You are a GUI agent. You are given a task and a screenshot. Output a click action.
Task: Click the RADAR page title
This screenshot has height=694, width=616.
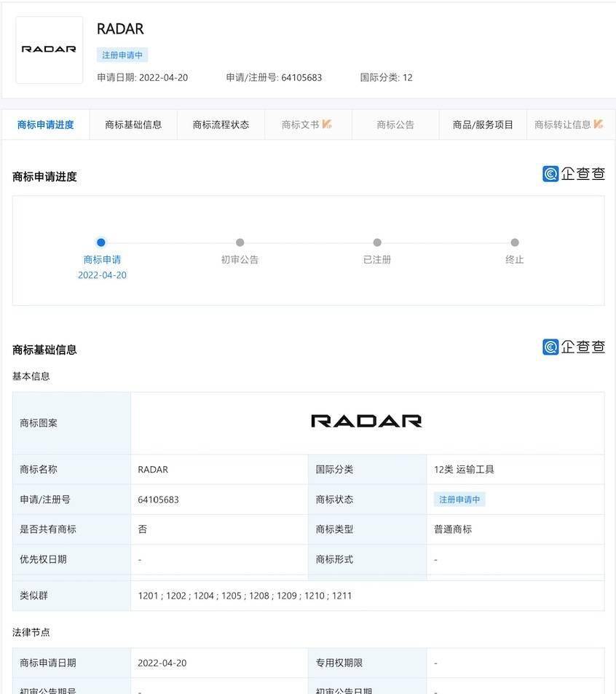click(x=120, y=29)
